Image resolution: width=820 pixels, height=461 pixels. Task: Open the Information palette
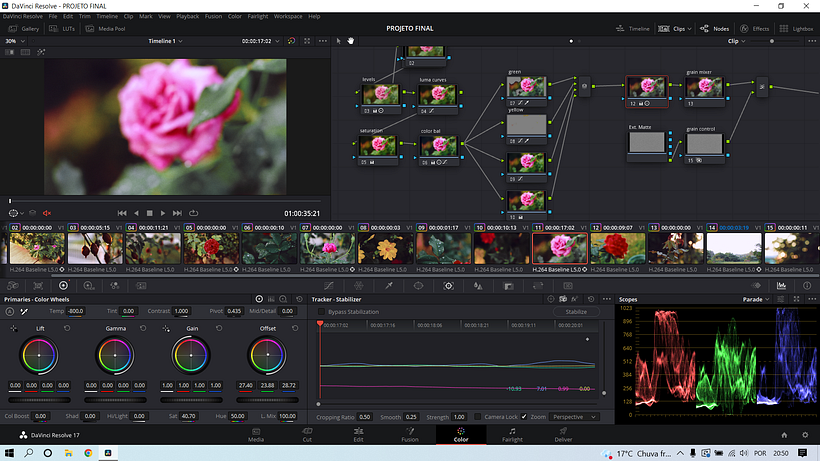pyautogui.click(x=807, y=286)
